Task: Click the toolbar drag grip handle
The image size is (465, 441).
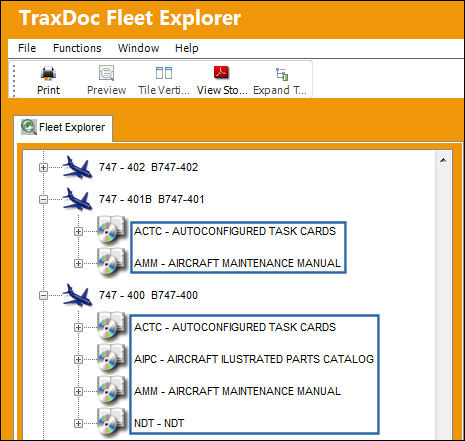Action: tap(14, 81)
